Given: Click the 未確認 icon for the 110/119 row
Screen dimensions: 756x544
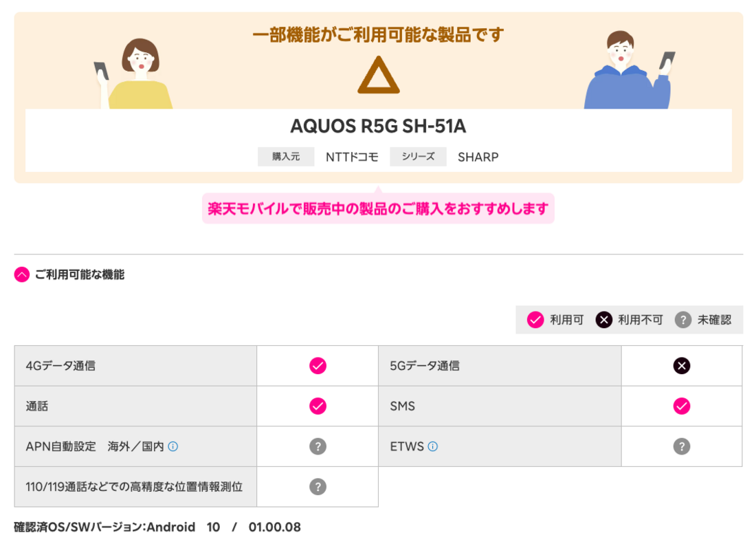Looking at the screenshot, I should coord(317,486).
